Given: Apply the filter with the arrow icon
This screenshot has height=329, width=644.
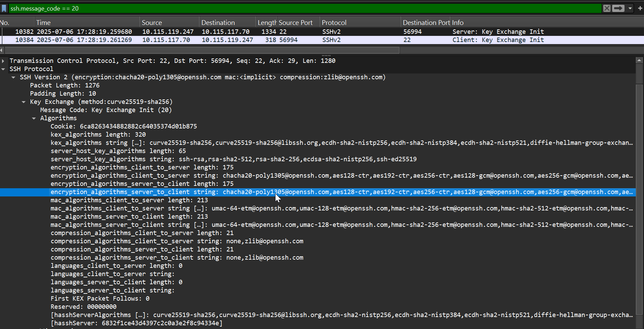Looking at the screenshot, I should tap(618, 8).
